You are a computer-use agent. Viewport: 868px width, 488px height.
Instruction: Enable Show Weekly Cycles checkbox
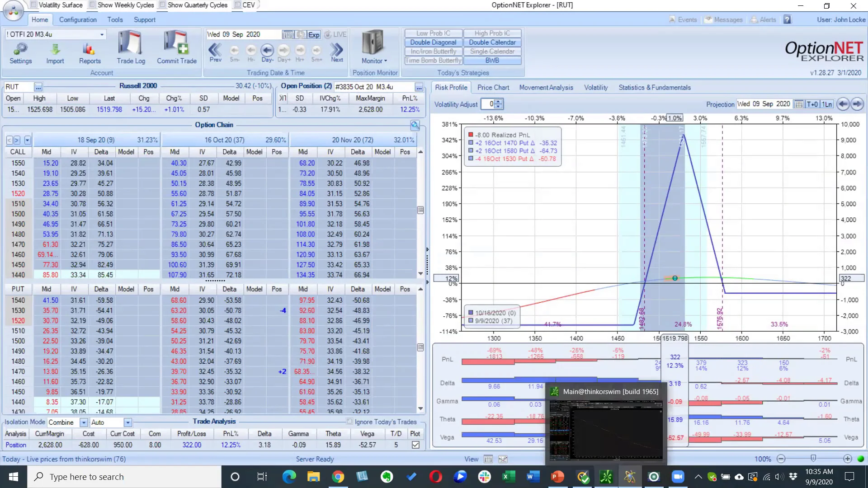(93, 5)
